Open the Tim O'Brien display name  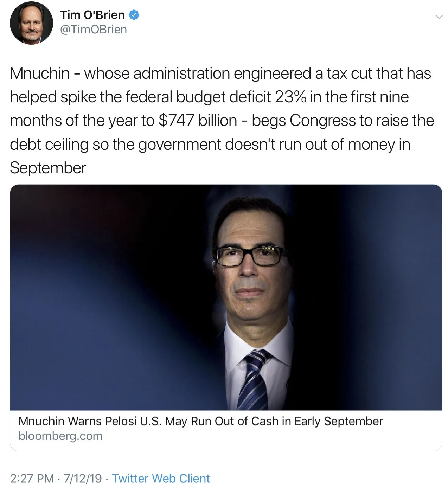(92, 15)
